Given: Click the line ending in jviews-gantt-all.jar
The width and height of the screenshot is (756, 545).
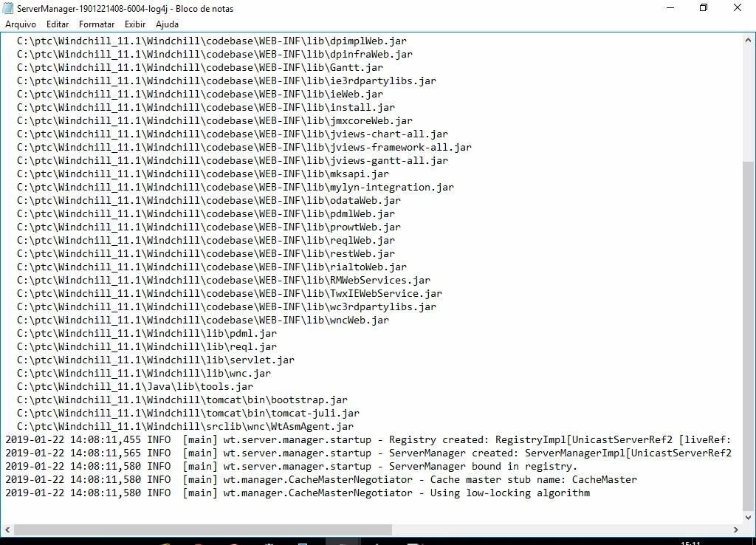Looking at the screenshot, I should (x=233, y=160).
